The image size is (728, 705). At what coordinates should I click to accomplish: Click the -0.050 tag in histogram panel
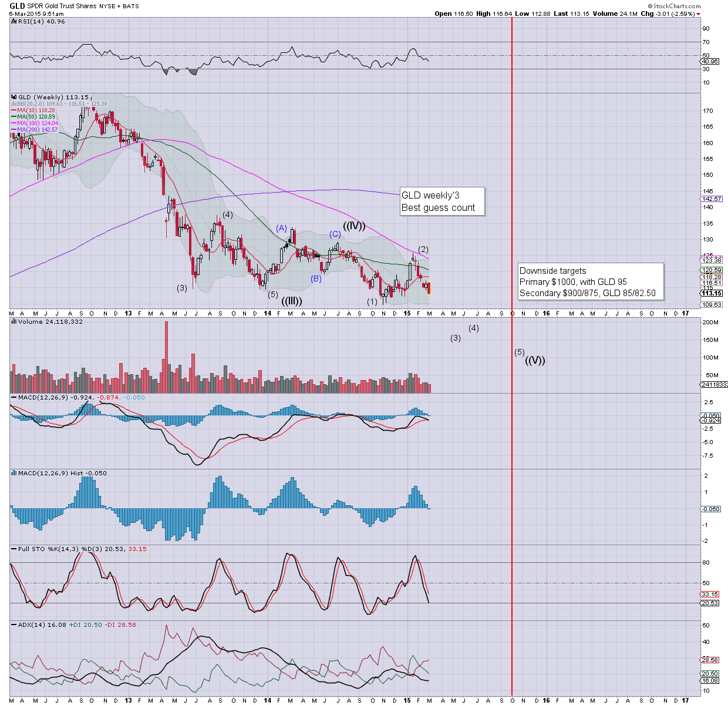[x=711, y=509]
